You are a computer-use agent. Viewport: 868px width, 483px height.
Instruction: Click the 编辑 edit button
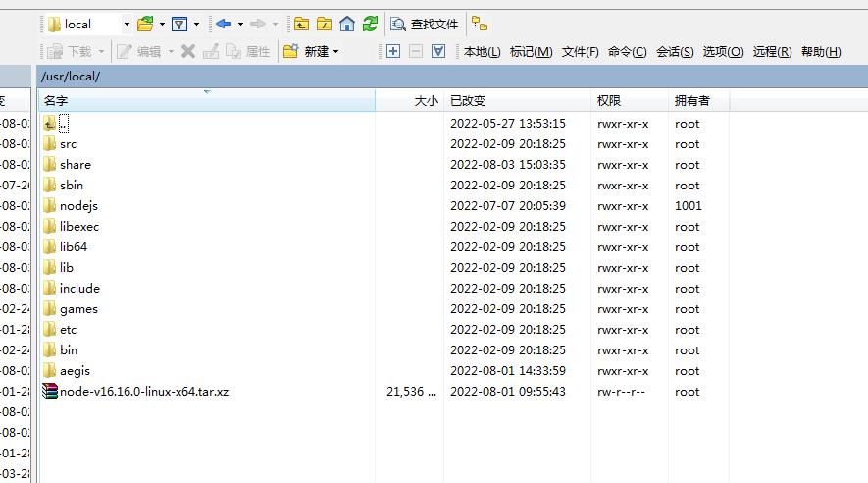pyautogui.click(x=139, y=51)
